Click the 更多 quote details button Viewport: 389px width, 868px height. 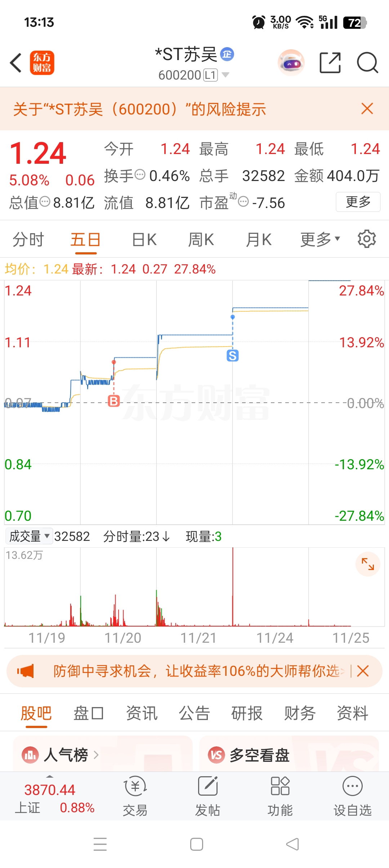(x=358, y=202)
